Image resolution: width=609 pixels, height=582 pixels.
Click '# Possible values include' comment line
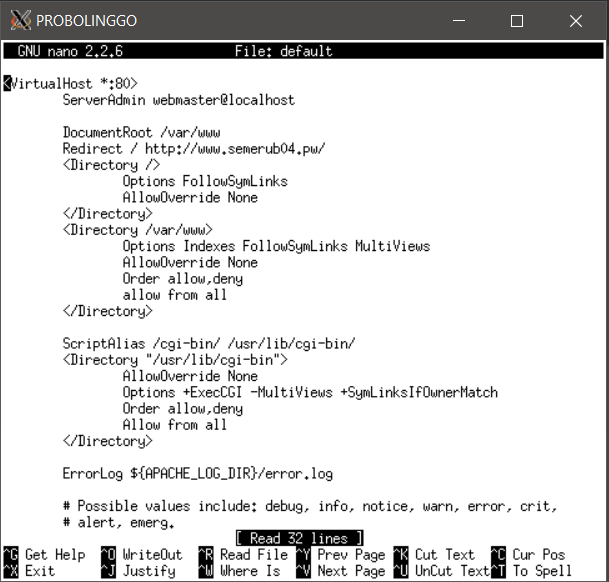[310, 506]
